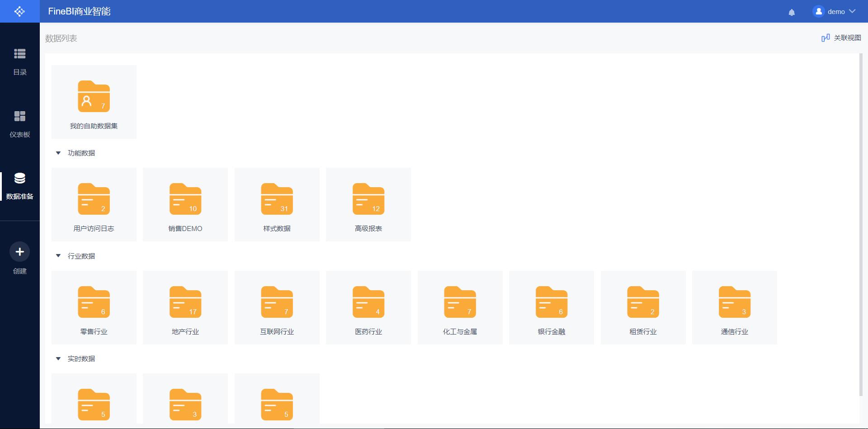Click the vertical scrollbar on the right
The image size is (868, 429).
point(861,226)
